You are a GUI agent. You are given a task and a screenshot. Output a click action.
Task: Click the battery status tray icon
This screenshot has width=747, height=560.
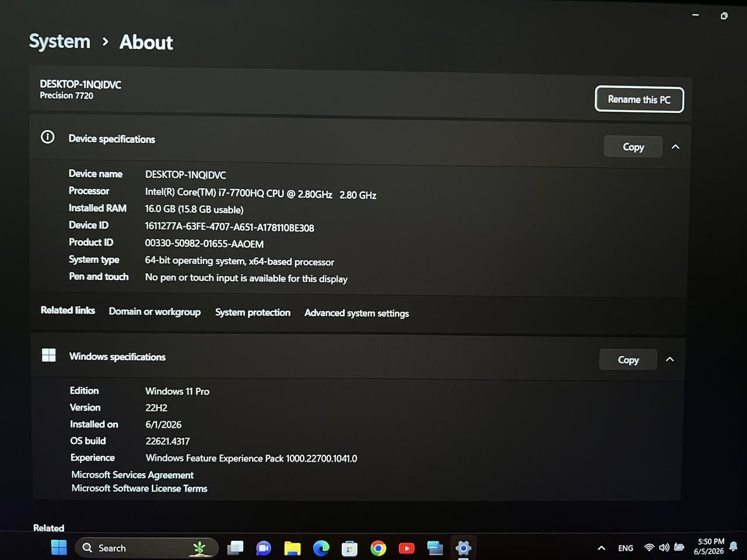[x=679, y=547]
